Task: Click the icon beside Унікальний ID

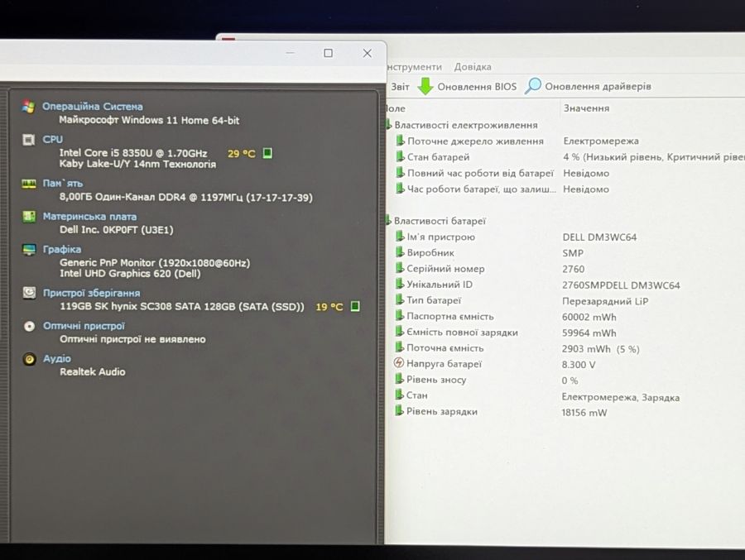Action: 400,284
